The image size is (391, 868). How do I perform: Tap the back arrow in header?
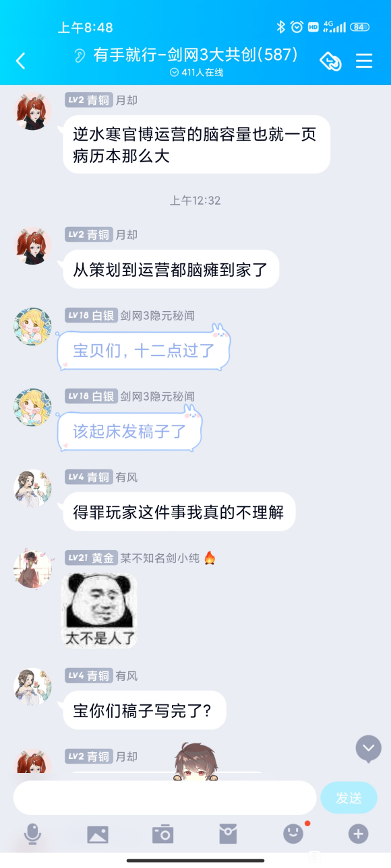(20, 61)
